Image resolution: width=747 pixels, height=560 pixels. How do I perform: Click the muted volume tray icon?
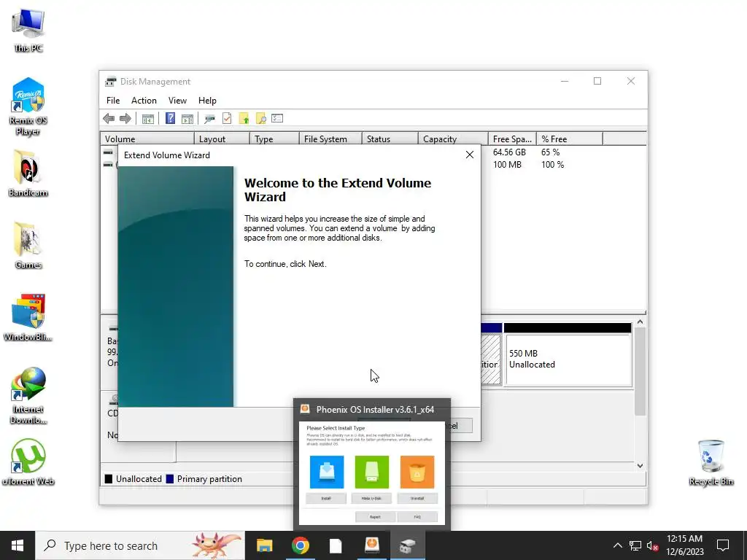pyautogui.click(x=652, y=545)
